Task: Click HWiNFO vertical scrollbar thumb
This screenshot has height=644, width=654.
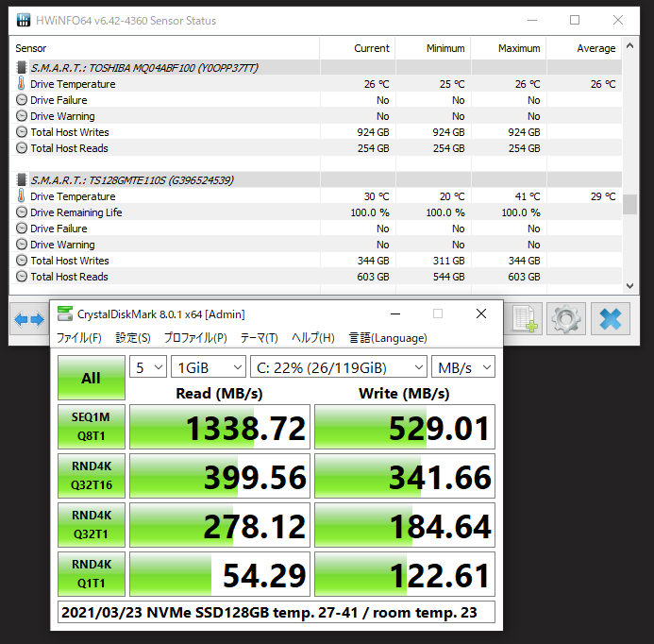Action: 629,204
